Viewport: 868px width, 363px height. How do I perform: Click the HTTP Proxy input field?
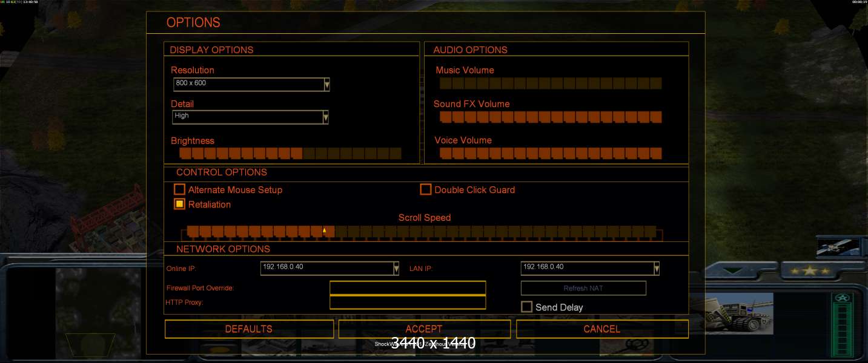(408, 302)
